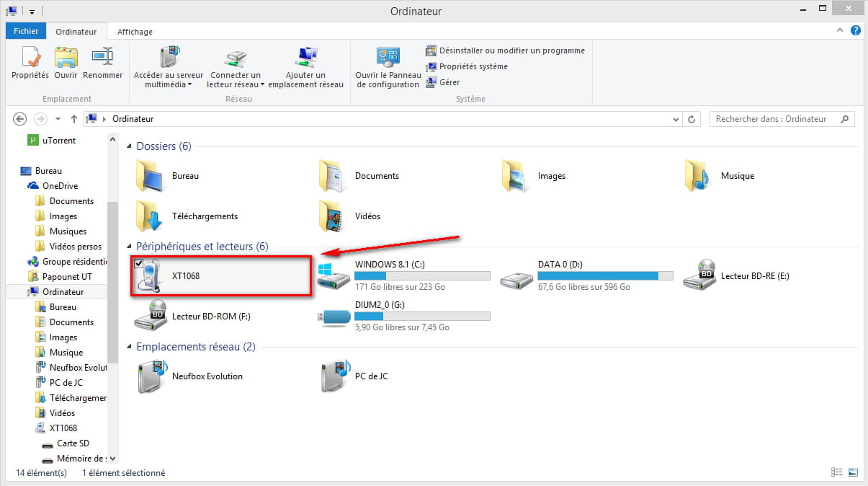Image resolution: width=868 pixels, height=486 pixels.
Task: Open the recent locations dropdown beside the forward arrow
Action: (x=57, y=119)
